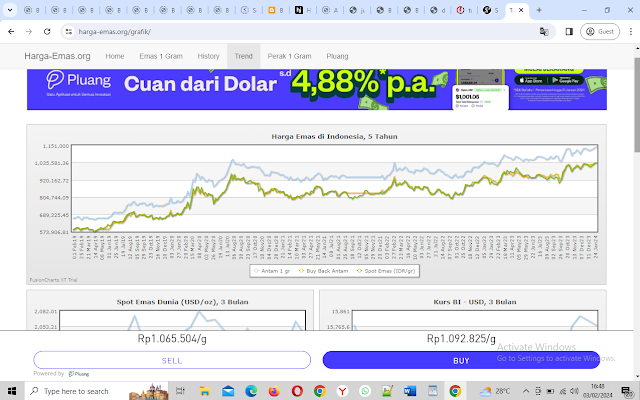Select the 1,151,000 y-axis value
640x400 pixels.
click(x=56, y=146)
